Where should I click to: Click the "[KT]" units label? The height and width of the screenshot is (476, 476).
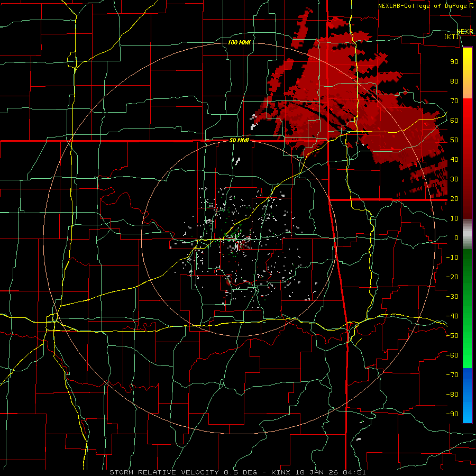point(452,36)
